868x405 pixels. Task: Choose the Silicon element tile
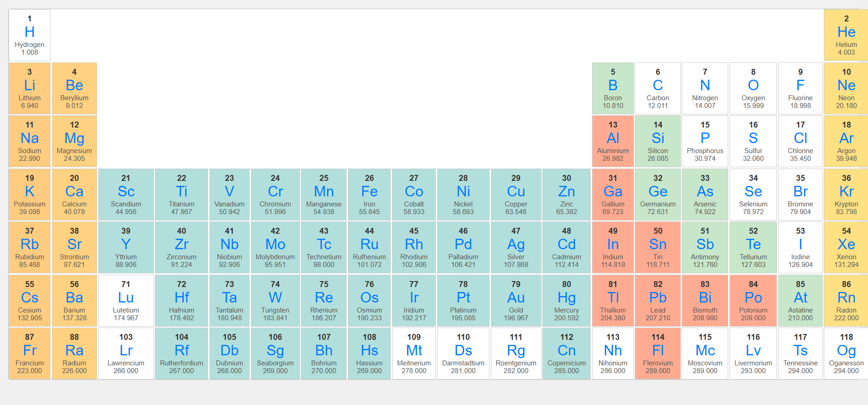(x=658, y=141)
